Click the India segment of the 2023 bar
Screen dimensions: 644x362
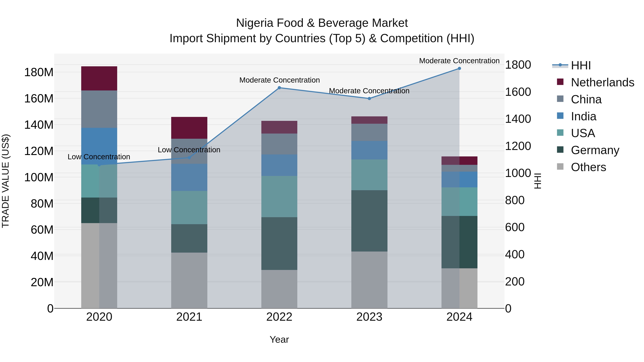(x=369, y=150)
